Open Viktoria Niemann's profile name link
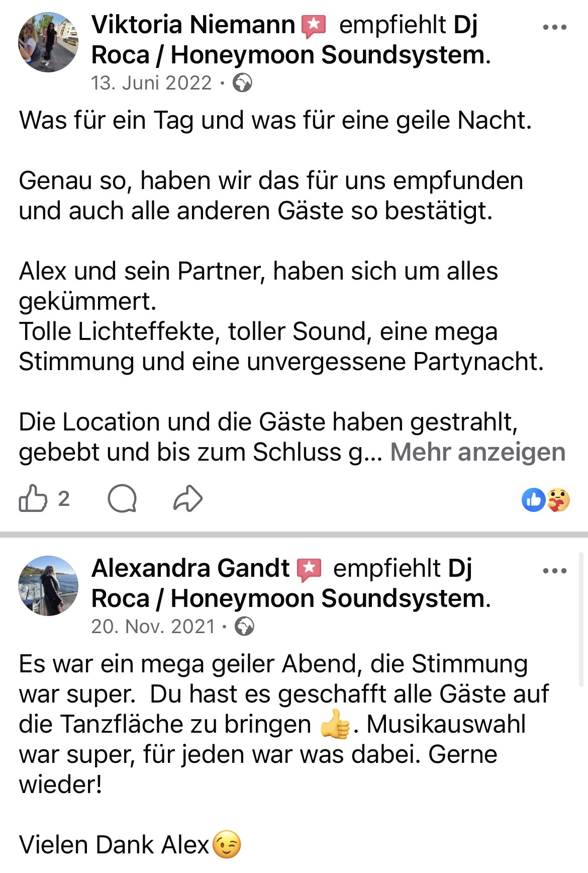The width and height of the screenshot is (588, 873). pyautogui.click(x=193, y=25)
